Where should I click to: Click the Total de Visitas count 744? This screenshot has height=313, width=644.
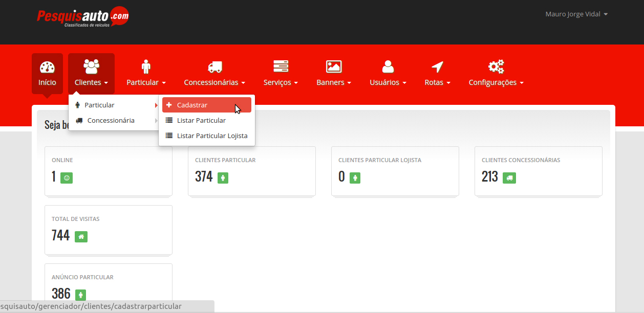[x=60, y=235]
